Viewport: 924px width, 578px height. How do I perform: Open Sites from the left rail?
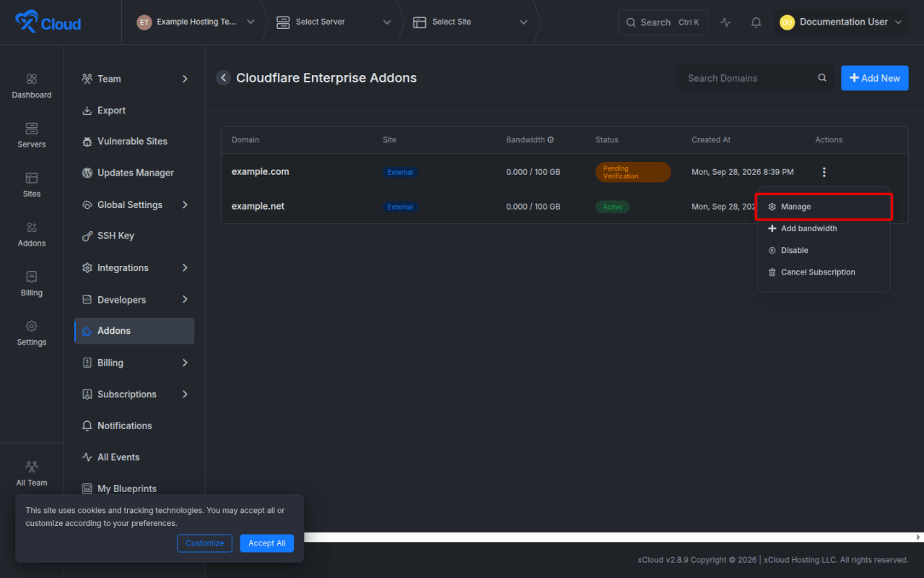32,185
